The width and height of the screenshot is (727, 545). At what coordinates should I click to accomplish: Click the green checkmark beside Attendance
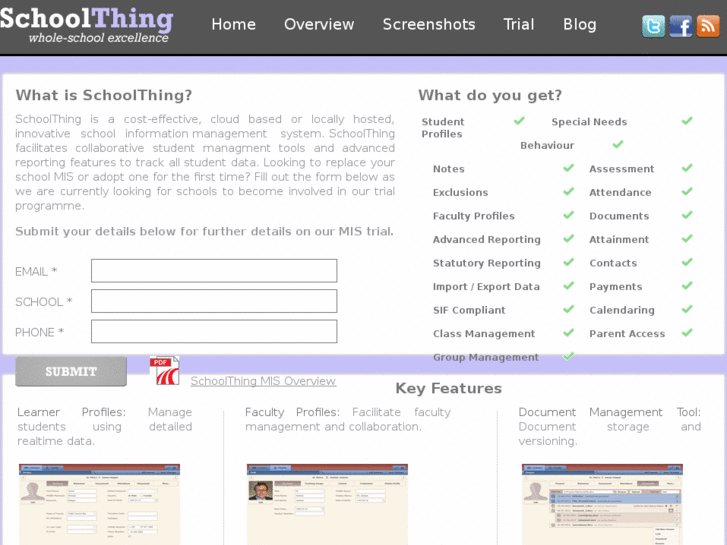pyautogui.click(x=687, y=192)
